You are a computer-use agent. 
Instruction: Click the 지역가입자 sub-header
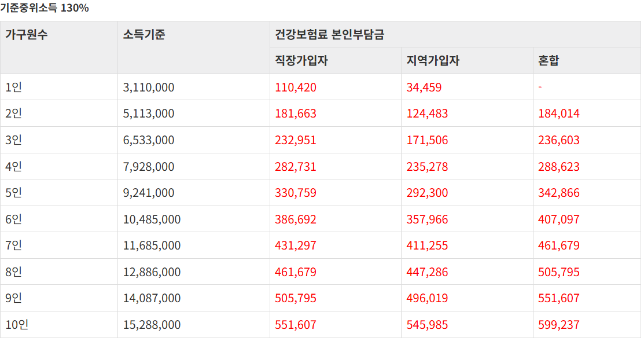(x=433, y=61)
